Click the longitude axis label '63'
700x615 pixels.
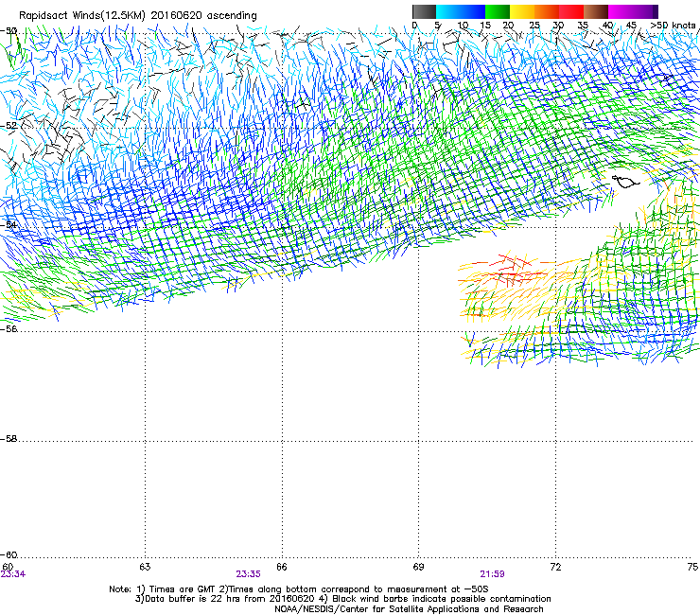point(145,567)
